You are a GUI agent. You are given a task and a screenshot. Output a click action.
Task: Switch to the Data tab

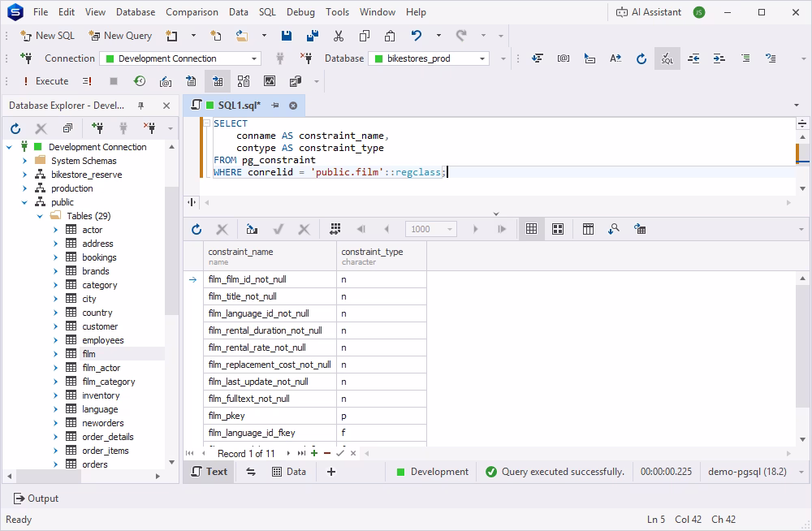[x=289, y=472]
